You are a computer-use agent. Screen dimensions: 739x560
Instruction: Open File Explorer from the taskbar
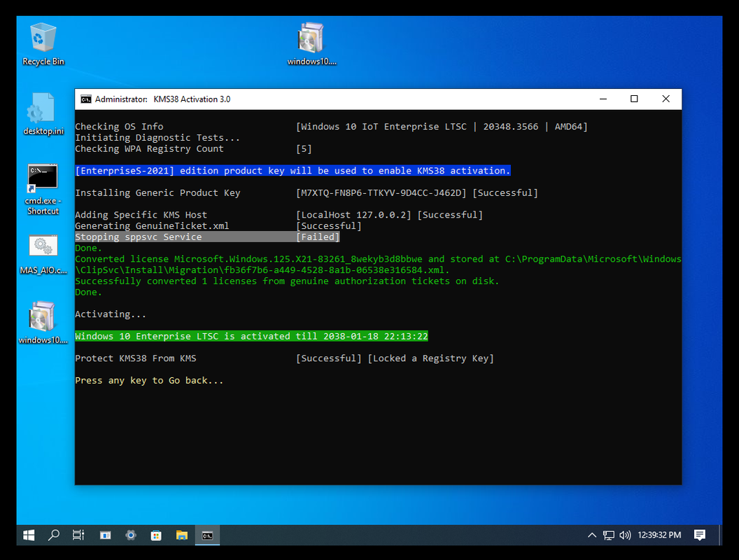pos(182,535)
